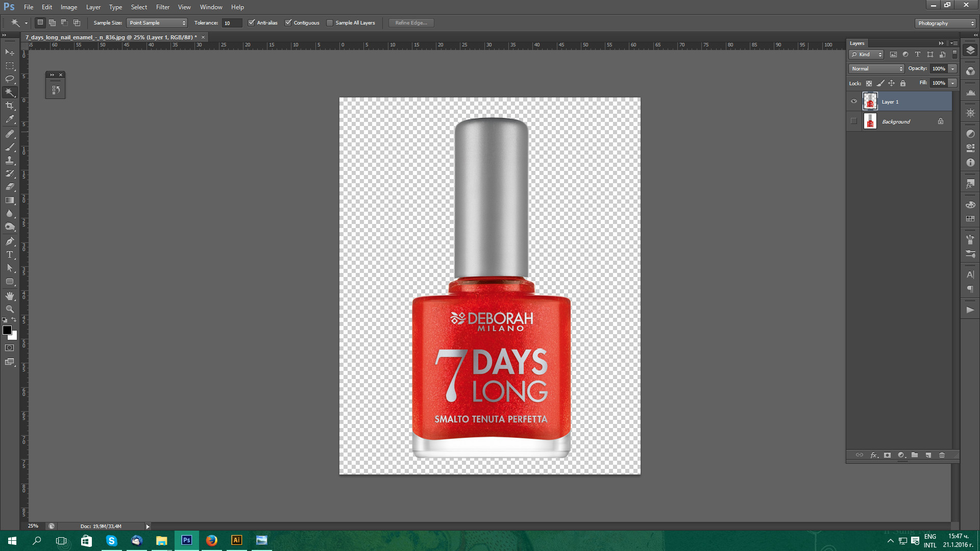Click the Refine Edge button
Image resolution: width=980 pixels, height=551 pixels.
point(411,22)
